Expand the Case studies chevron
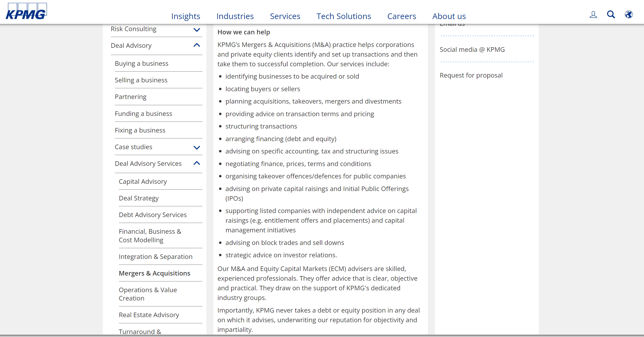Screen dimensions: 644x337 [197, 148]
